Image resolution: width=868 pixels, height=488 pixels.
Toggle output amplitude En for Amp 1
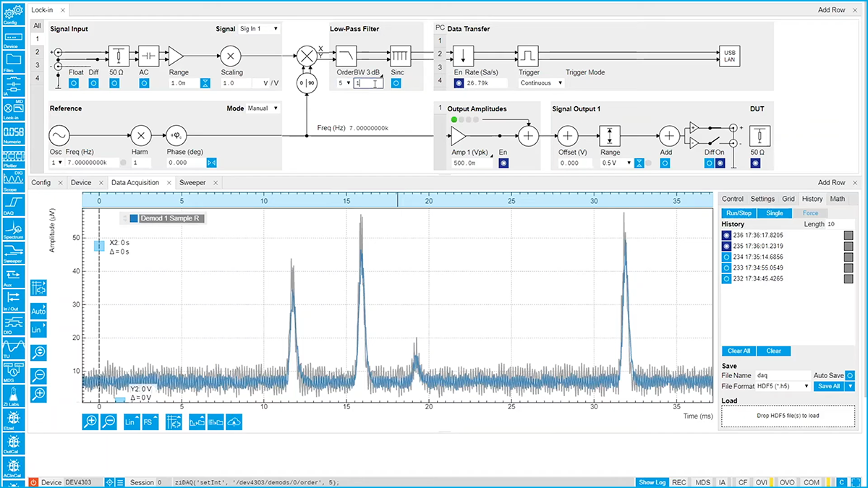click(503, 163)
